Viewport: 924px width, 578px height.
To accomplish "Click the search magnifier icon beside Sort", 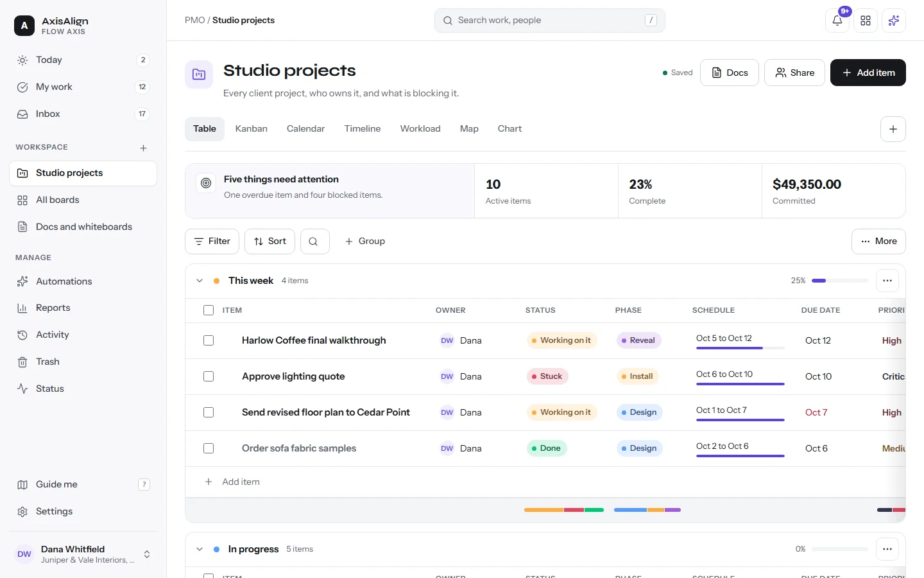I will tap(315, 241).
